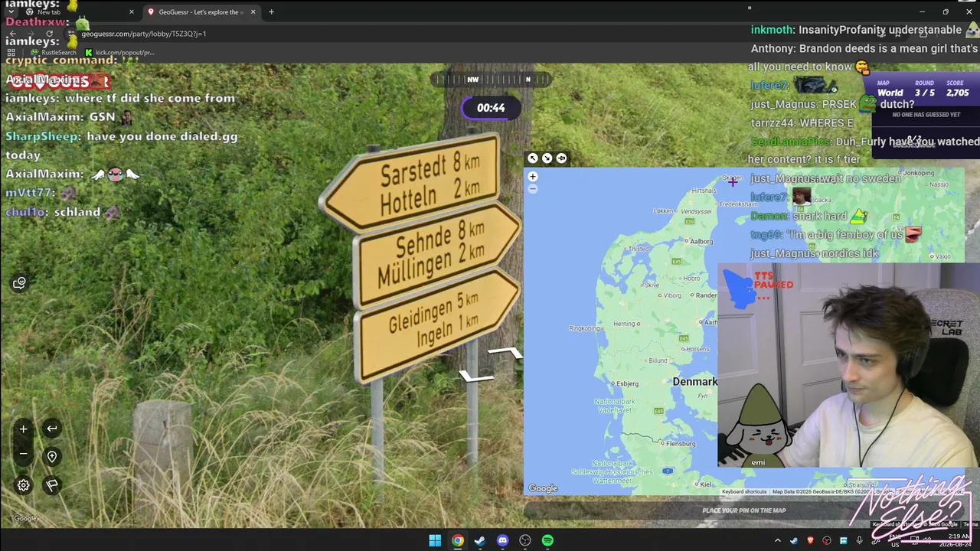Go back in browser history
This screenshot has width=980, height=551.
[x=11, y=34]
